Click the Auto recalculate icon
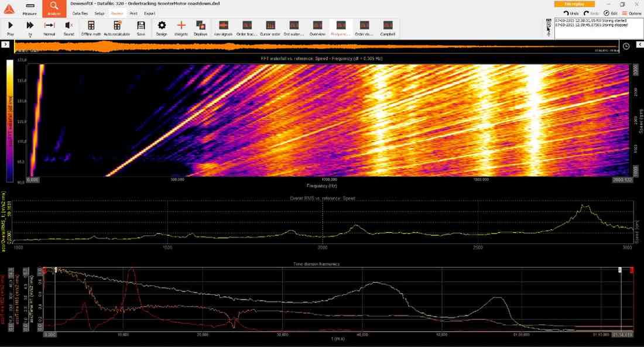Screen dimensions: 644x347 pos(117,28)
